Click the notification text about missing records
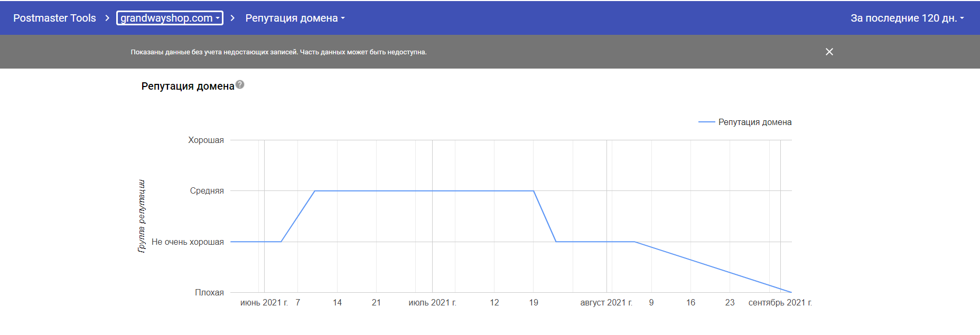 tap(278, 52)
